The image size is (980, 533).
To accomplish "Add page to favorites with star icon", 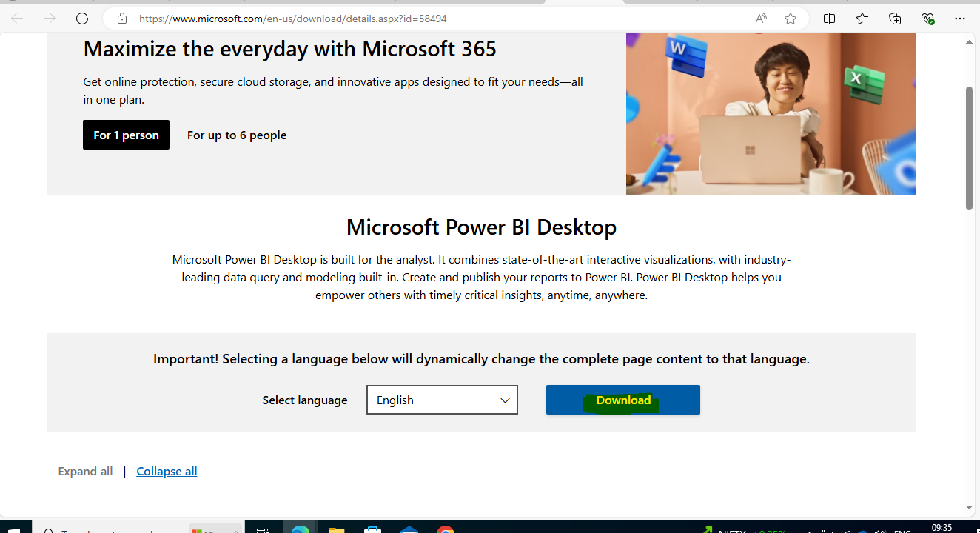I will [791, 19].
